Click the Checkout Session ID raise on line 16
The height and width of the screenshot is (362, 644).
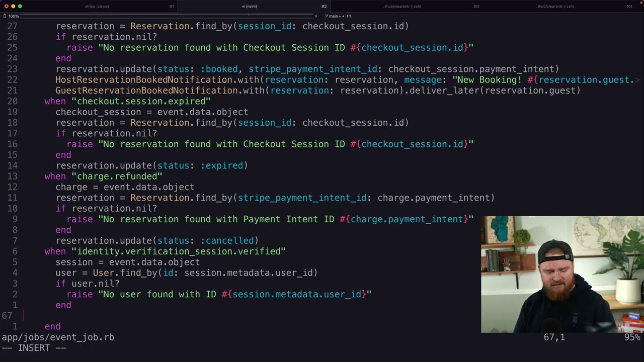270,144
